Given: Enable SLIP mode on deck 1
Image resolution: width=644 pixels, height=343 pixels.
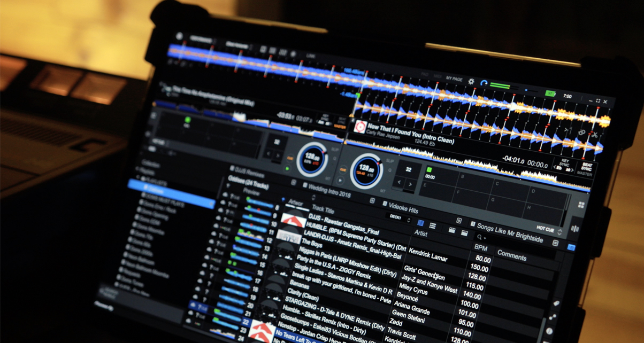Looking at the screenshot, I should point(335,150).
